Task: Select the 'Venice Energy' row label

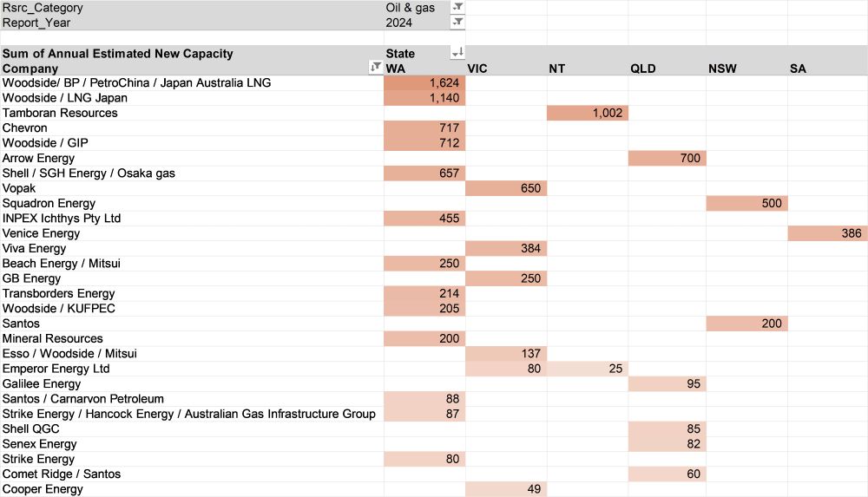Action: point(192,233)
